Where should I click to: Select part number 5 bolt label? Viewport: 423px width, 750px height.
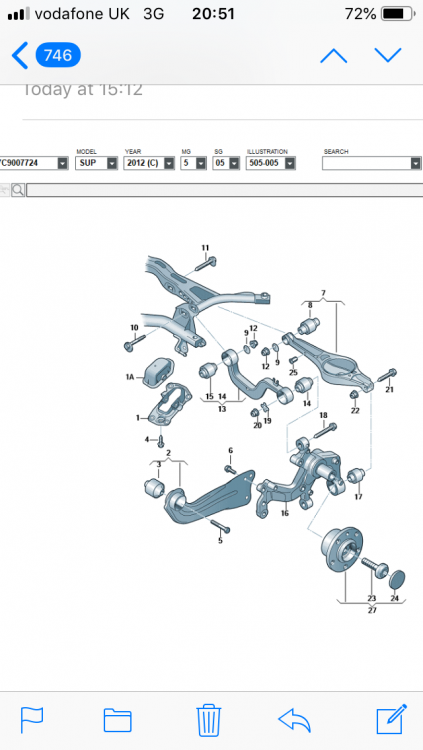pyautogui.click(x=220, y=540)
